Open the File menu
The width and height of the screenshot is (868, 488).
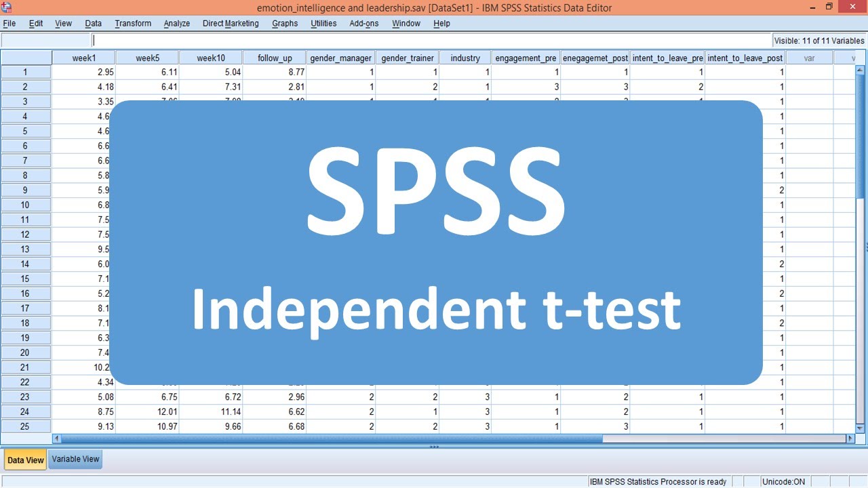coord(9,23)
